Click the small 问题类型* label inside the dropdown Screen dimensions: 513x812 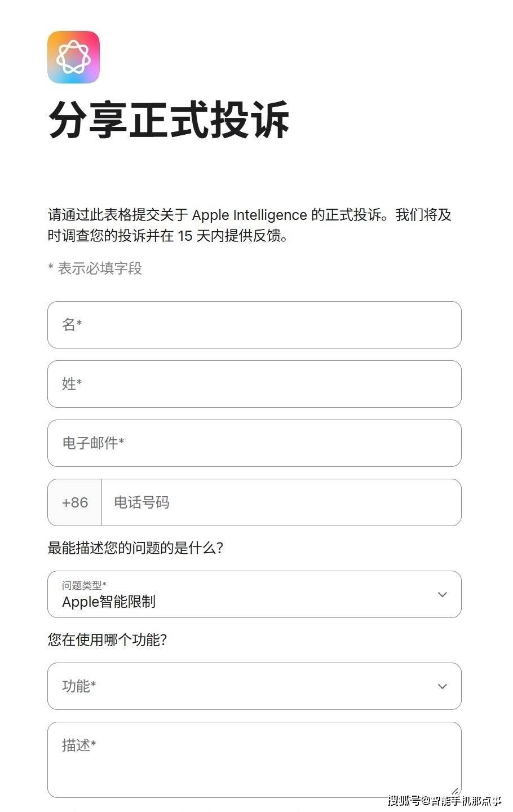click(x=84, y=585)
